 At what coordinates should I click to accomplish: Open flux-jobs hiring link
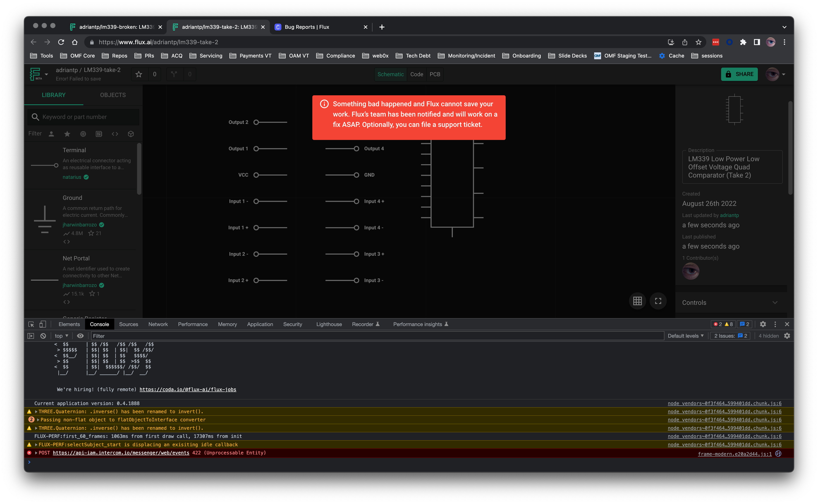188,389
